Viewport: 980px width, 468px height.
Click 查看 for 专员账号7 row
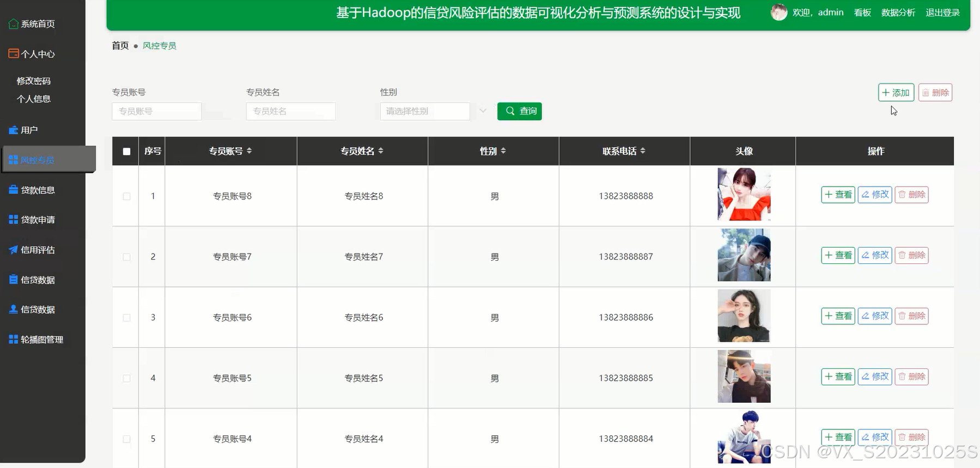click(838, 255)
